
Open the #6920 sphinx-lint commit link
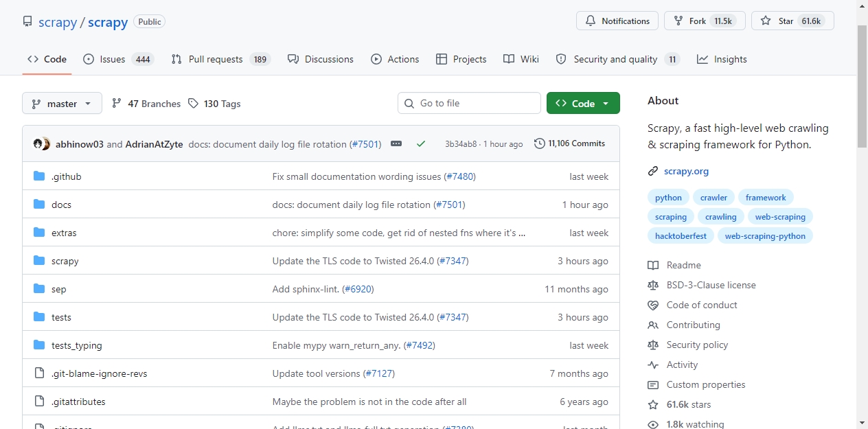(358, 289)
